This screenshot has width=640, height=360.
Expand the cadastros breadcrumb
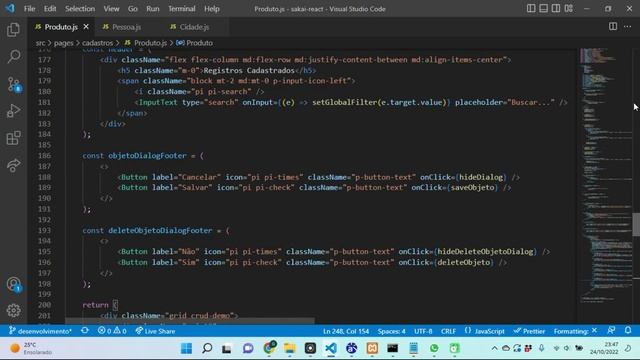97,43
